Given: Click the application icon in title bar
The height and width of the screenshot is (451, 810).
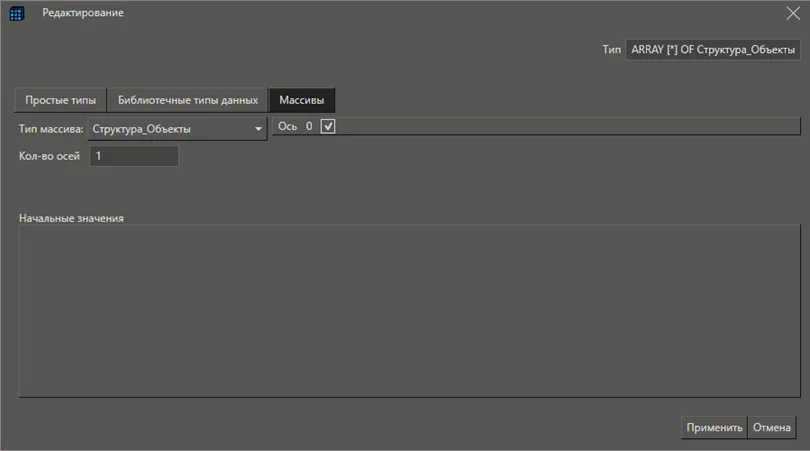Looking at the screenshot, I should (17, 13).
